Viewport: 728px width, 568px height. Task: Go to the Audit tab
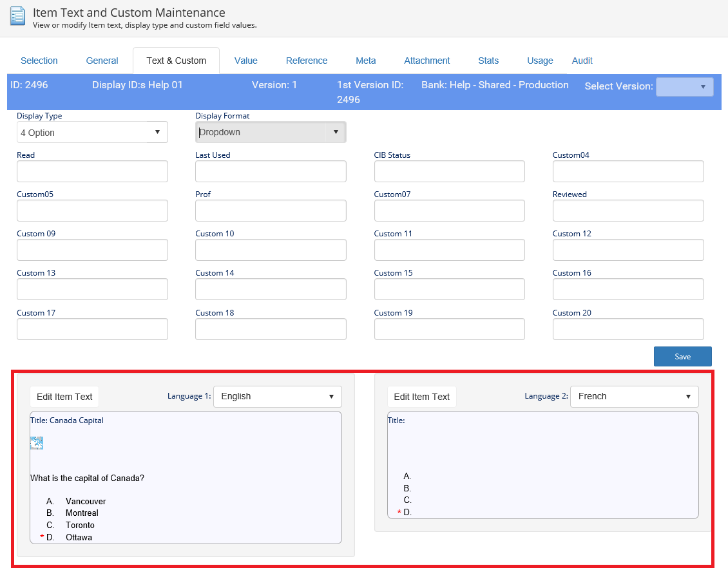pyautogui.click(x=582, y=61)
